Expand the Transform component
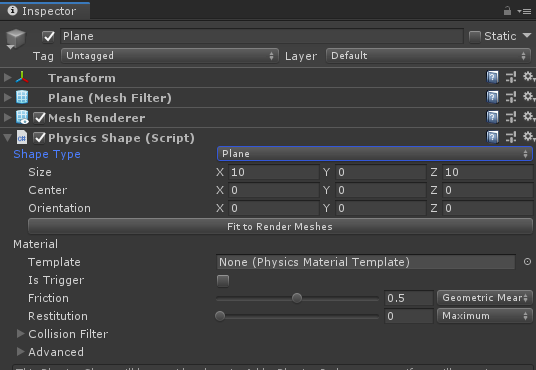The width and height of the screenshot is (536, 370). click(7, 77)
